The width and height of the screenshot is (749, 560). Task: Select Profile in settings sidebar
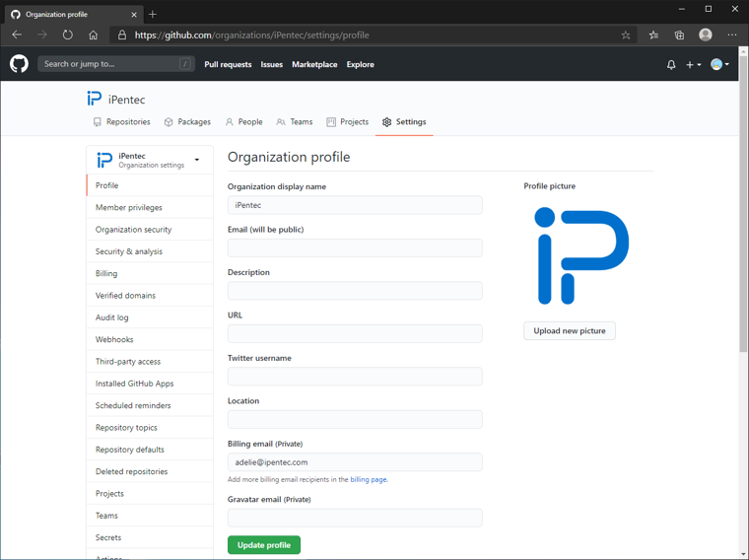point(150,185)
